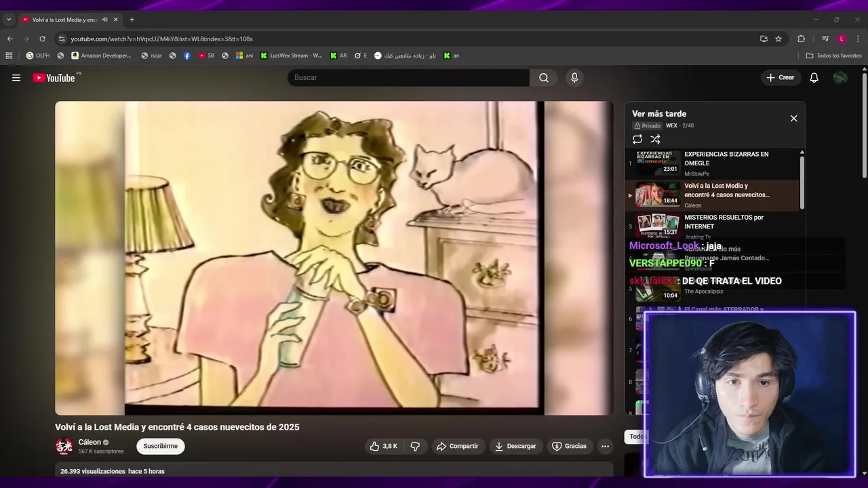
Task: Click the Privado privacy badge
Action: tap(647, 126)
